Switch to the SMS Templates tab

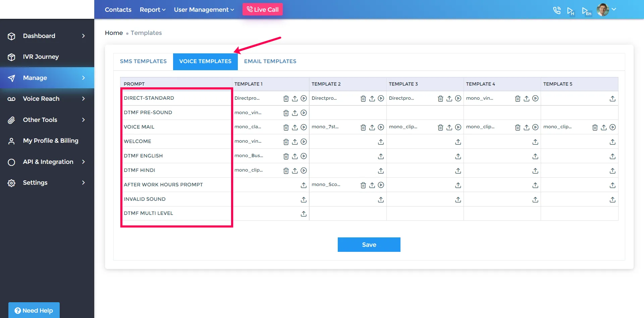coord(143,61)
